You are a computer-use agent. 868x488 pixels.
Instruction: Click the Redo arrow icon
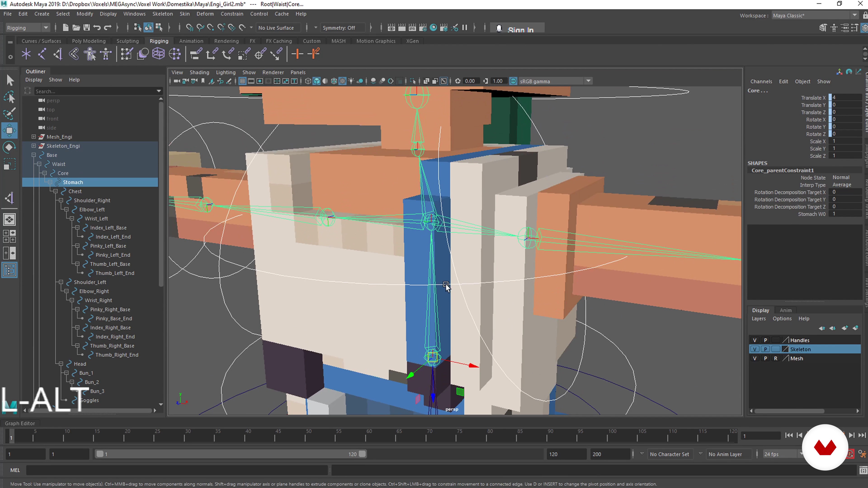point(108,28)
